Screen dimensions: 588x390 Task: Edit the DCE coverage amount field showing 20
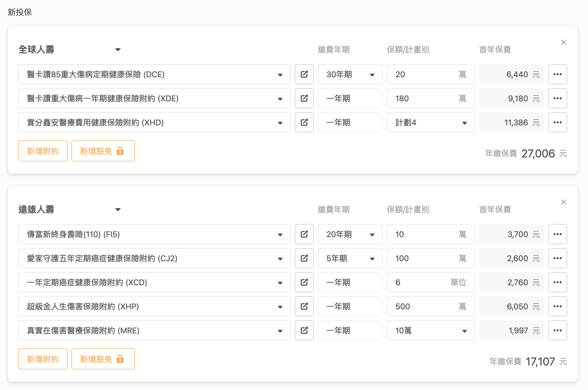[431, 74]
